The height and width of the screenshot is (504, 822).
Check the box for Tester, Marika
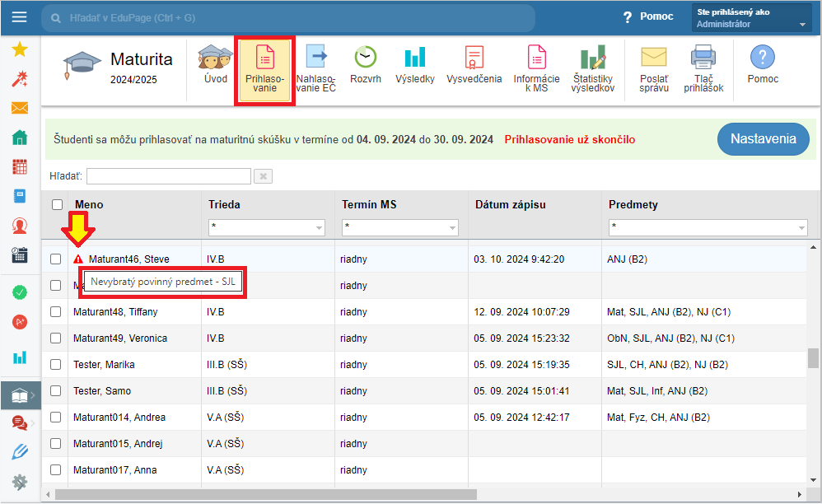(55, 365)
